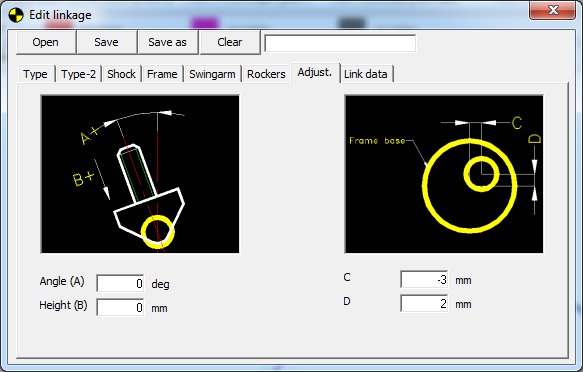The image size is (583, 372).
Task: Click the 'Height (B)' label
Action: pyautogui.click(x=63, y=305)
